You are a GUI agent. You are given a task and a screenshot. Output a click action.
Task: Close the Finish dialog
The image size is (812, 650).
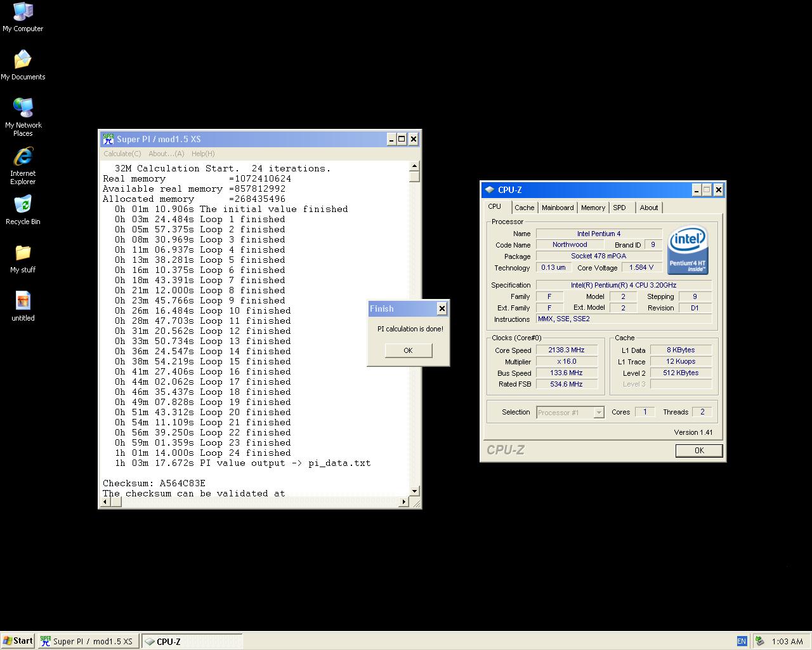click(x=442, y=308)
